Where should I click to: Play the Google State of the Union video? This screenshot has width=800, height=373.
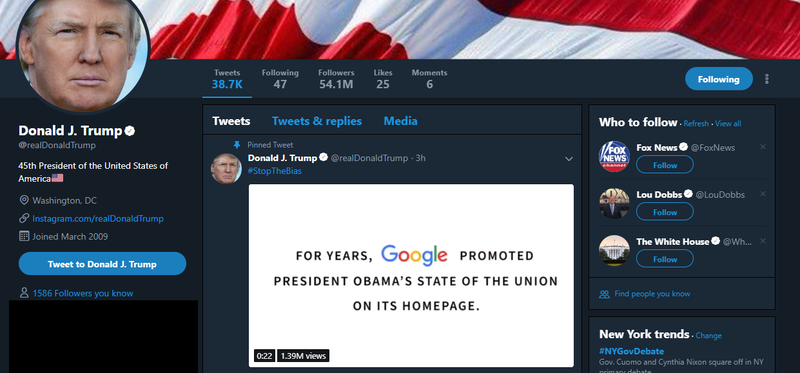(x=411, y=276)
